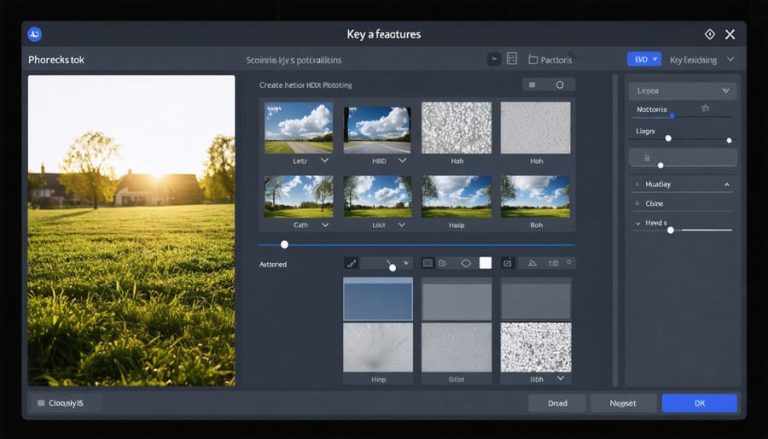This screenshot has height=439, width=768.
Task: Open the dropdown arrow next to Letr
Action: 324,160
